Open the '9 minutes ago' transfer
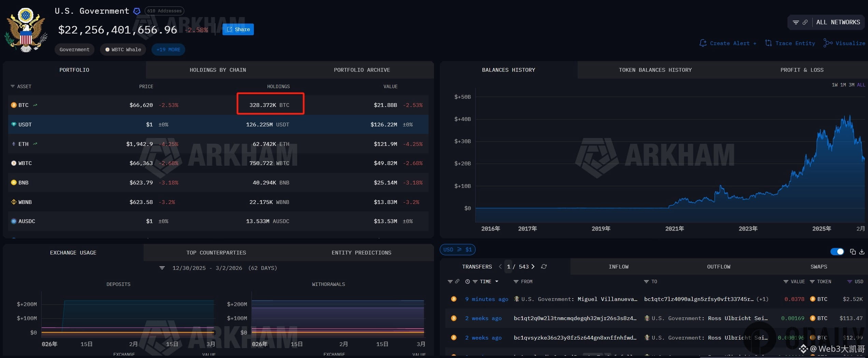Image resolution: width=868 pixels, height=358 pixels. [x=487, y=299]
